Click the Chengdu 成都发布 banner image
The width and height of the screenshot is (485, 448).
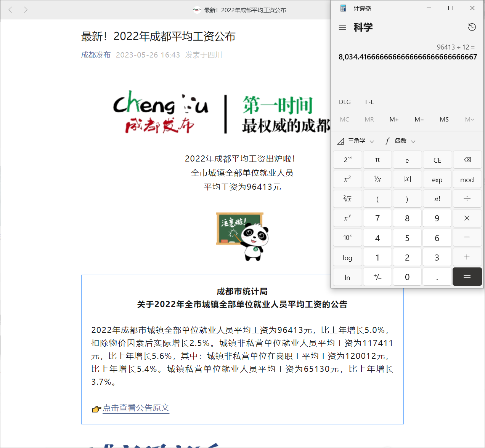click(222, 112)
